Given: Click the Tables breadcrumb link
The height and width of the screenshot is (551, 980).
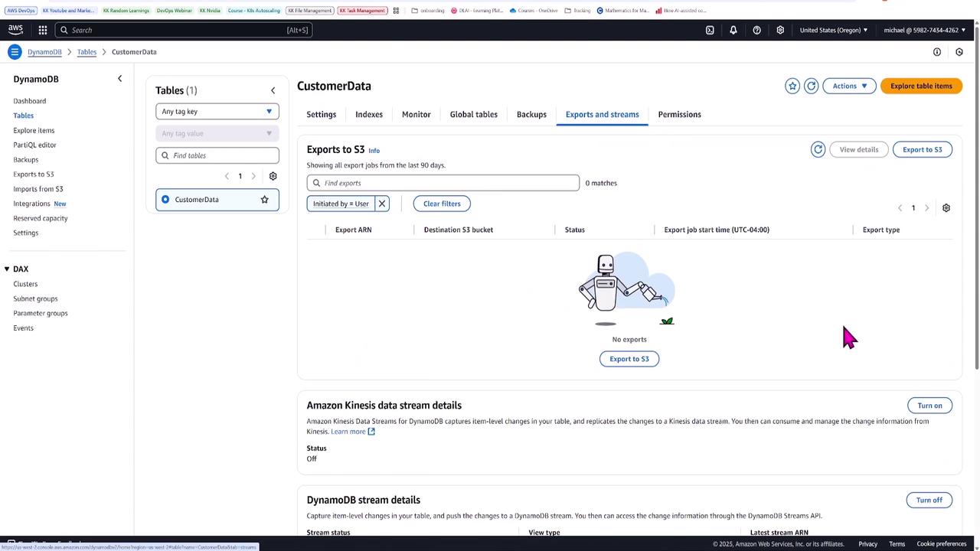Looking at the screenshot, I should click(87, 52).
